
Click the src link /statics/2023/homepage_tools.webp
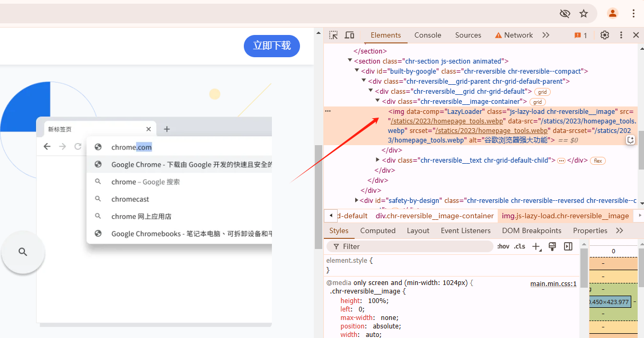tap(447, 121)
